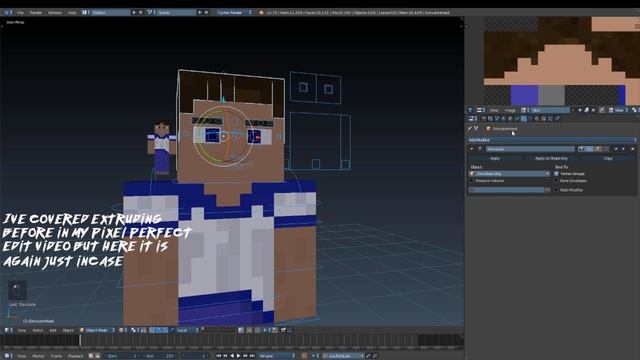Select the rotate manipulator in the viewport header
The image size is (640, 360).
pyautogui.click(x=165, y=330)
